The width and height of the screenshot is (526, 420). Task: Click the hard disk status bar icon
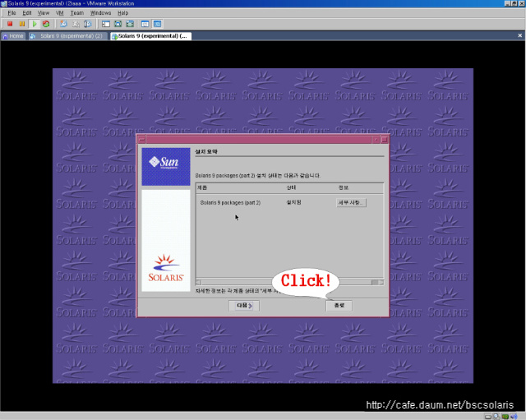pos(488,417)
